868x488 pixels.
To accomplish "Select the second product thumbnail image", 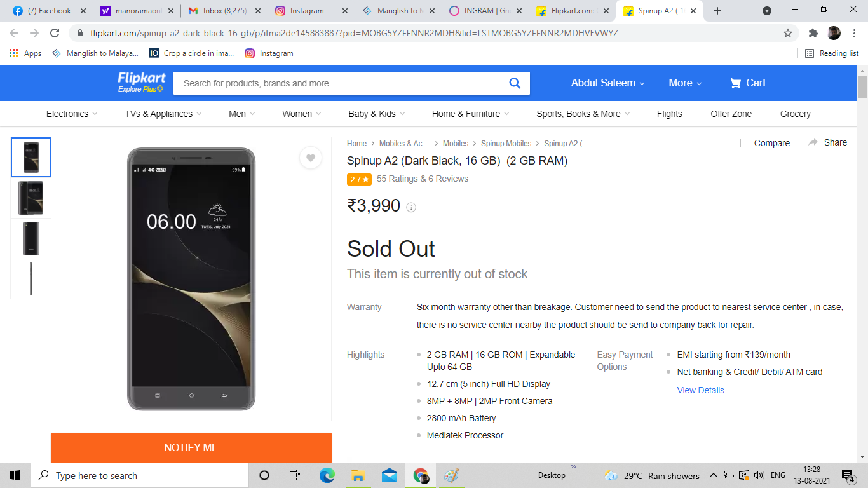I will click(x=31, y=198).
